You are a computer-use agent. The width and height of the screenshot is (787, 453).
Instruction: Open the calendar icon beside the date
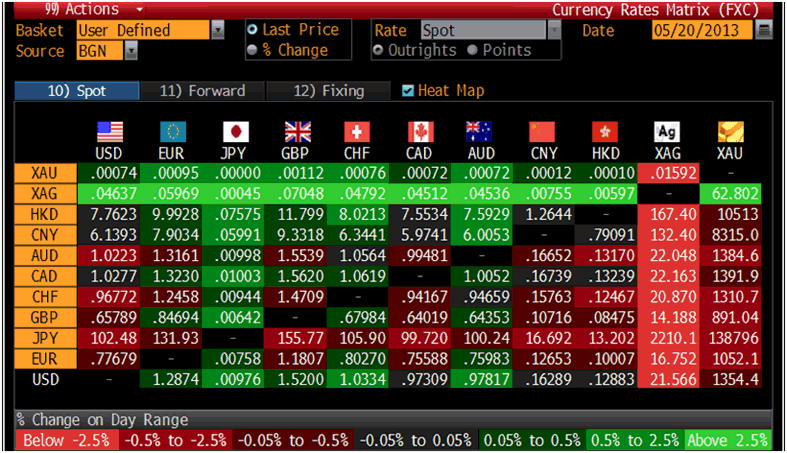765,30
